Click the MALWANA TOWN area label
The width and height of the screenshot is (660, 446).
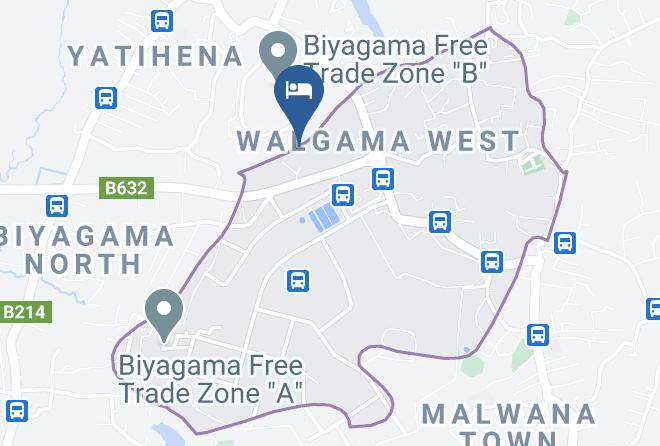pyautogui.click(x=508, y=424)
